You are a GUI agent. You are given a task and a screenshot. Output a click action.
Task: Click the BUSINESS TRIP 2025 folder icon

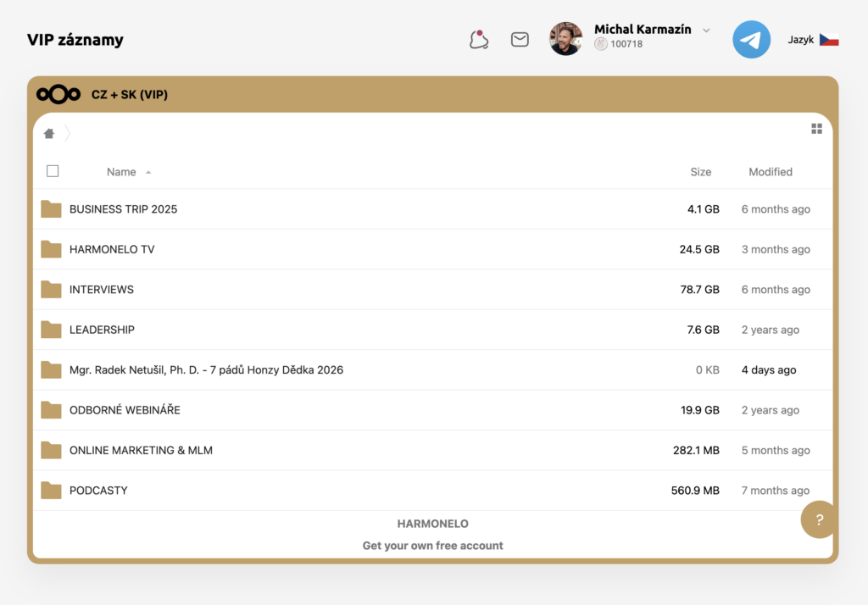click(x=52, y=209)
